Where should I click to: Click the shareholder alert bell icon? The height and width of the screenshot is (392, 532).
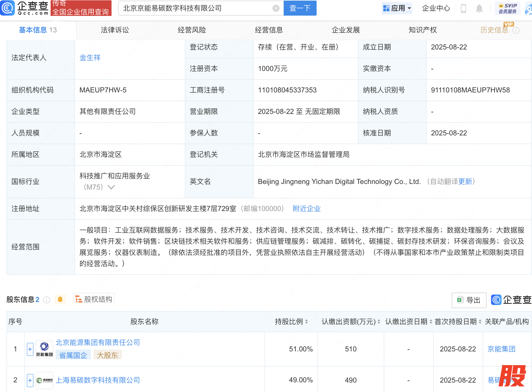(60, 299)
